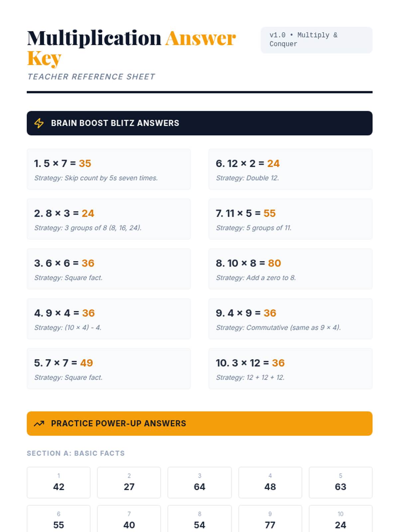
Task: Click the 3 × 12 = 36 card
Action: pyautogui.click(x=290, y=369)
